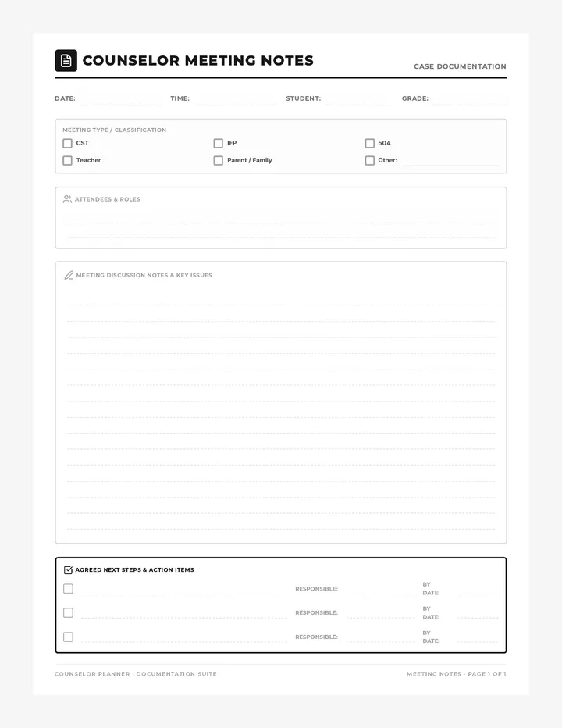Tick the third action item checkbox
The width and height of the screenshot is (562, 728).
(x=68, y=637)
